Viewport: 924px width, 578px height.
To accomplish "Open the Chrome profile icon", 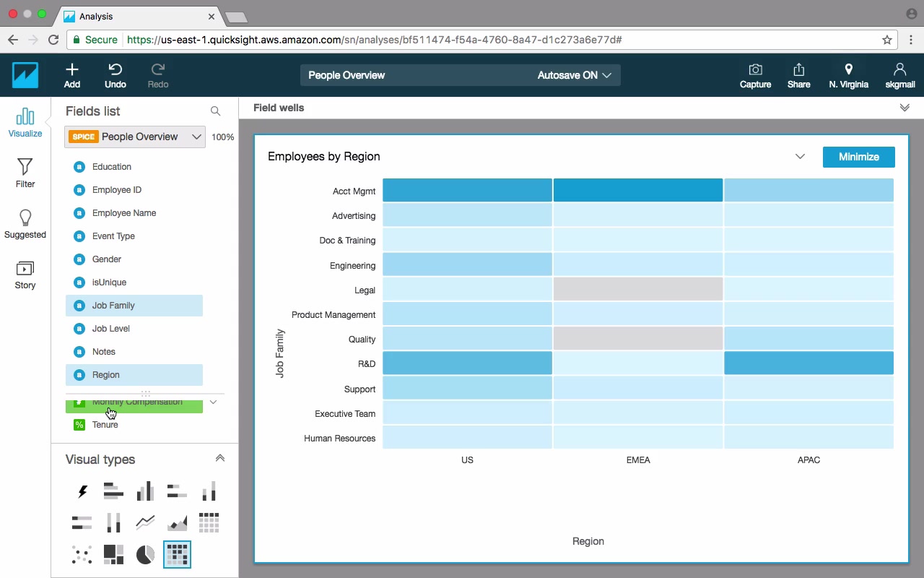I will tap(911, 14).
